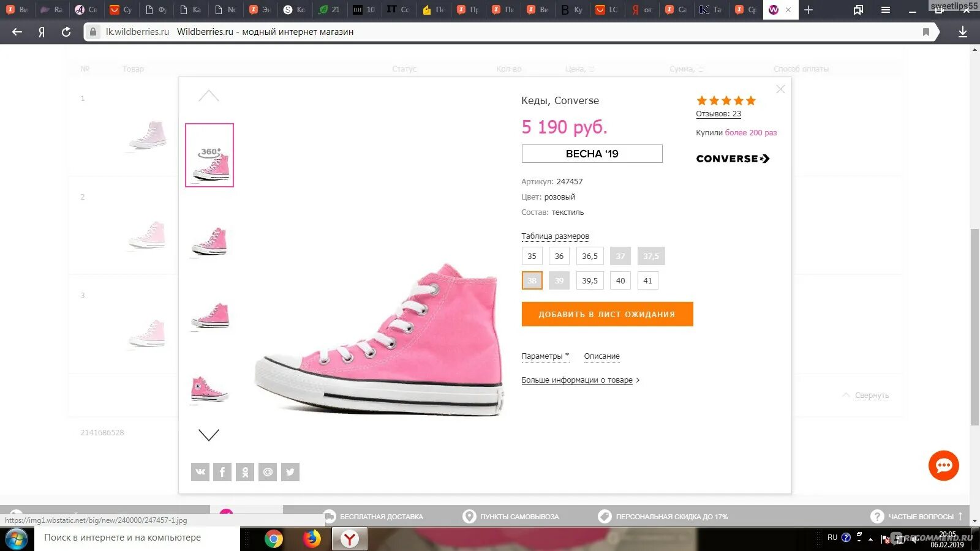Viewport: 980px width, 551px height.
Task: Share product via Mail.ru icon
Action: coord(268,472)
